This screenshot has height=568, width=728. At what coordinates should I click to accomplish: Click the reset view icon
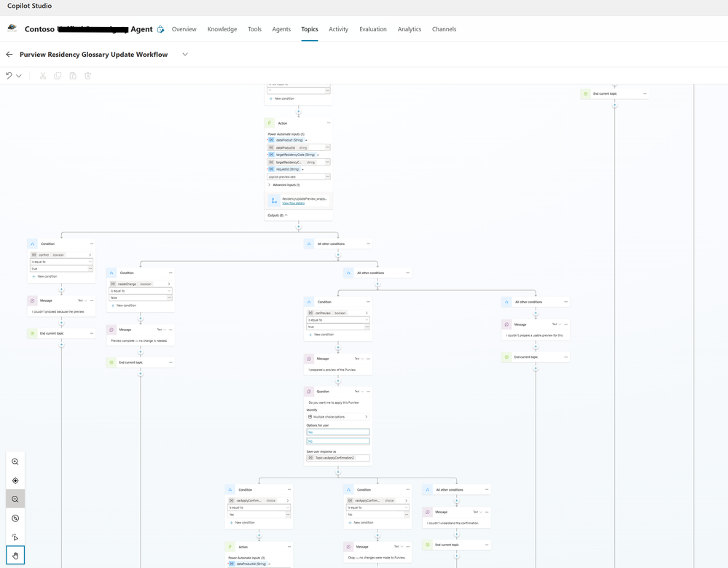[15, 518]
